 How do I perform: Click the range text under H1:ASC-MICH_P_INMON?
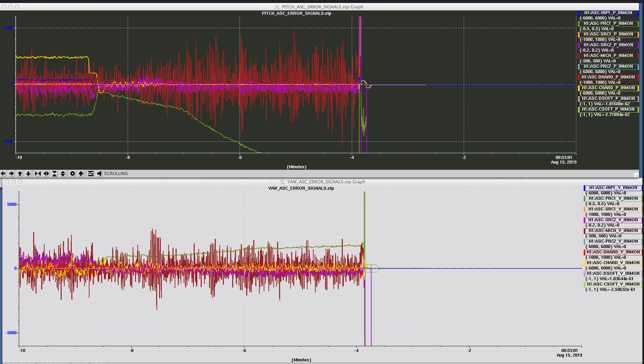(591, 61)
